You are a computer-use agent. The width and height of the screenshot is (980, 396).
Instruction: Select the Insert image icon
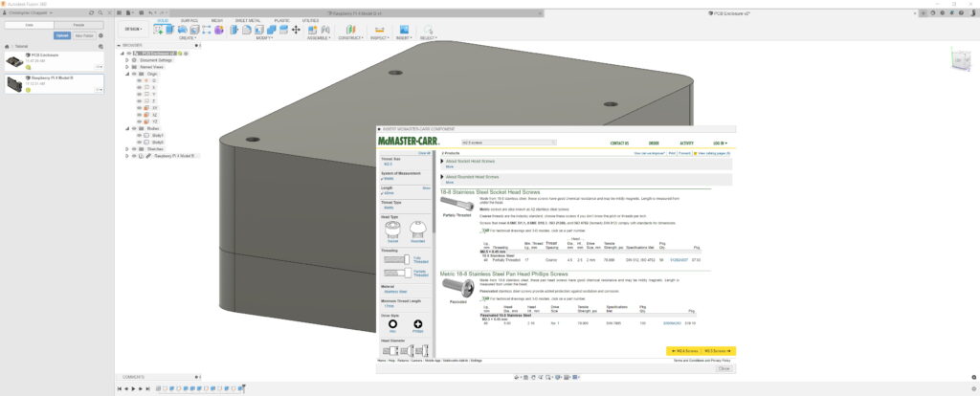pos(404,30)
